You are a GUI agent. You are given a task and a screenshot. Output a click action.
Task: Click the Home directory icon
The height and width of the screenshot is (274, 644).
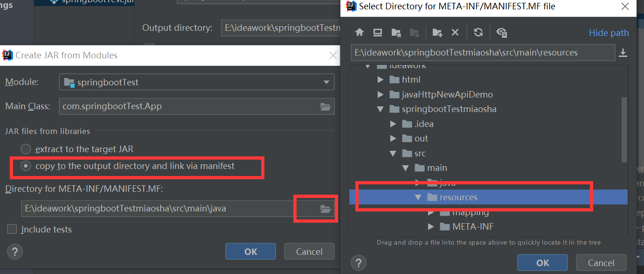(359, 32)
